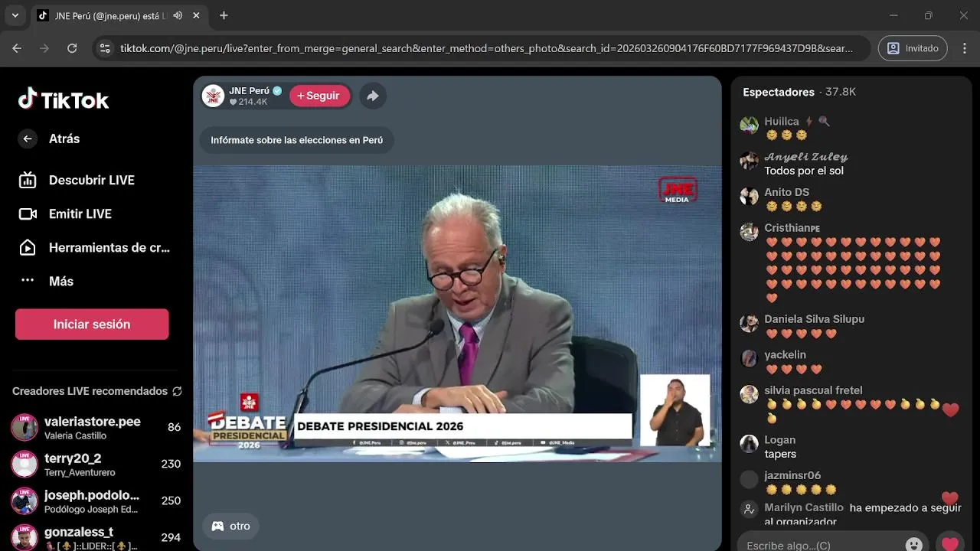Open the emoji picker in chat
The height and width of the screenshot is (551, 980).
914,545
